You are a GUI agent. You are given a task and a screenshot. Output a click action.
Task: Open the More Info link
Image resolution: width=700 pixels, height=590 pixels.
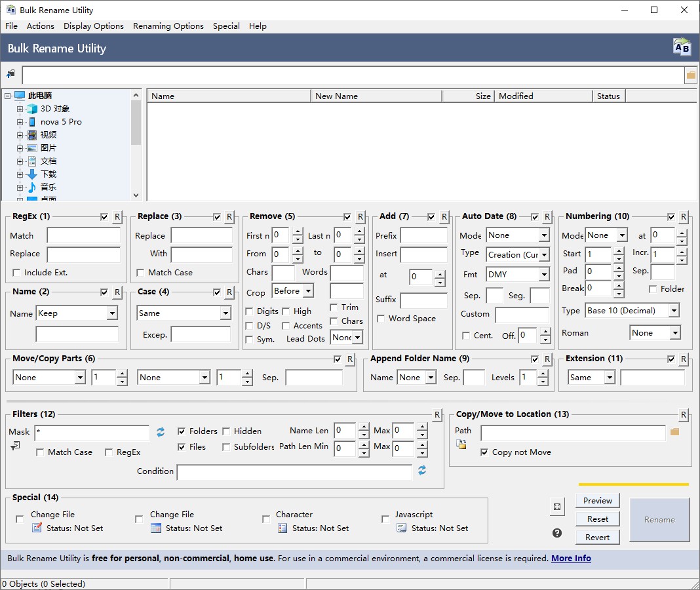(571, 559)
